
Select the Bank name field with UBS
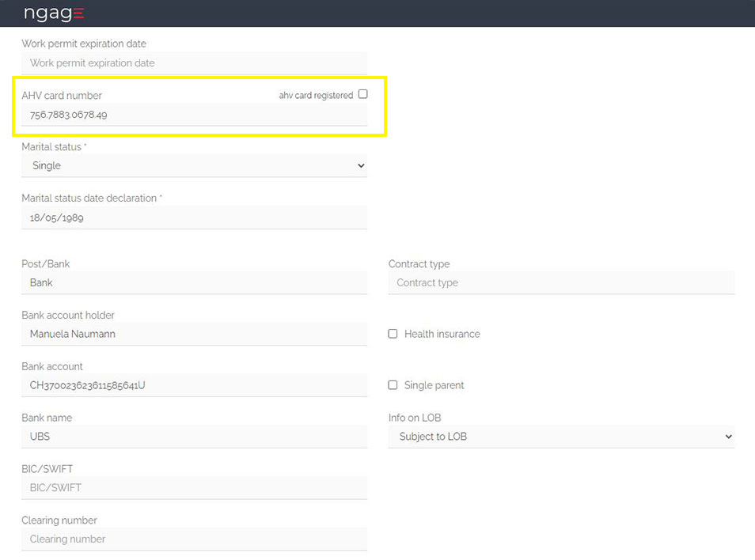(x=194, y=437)
